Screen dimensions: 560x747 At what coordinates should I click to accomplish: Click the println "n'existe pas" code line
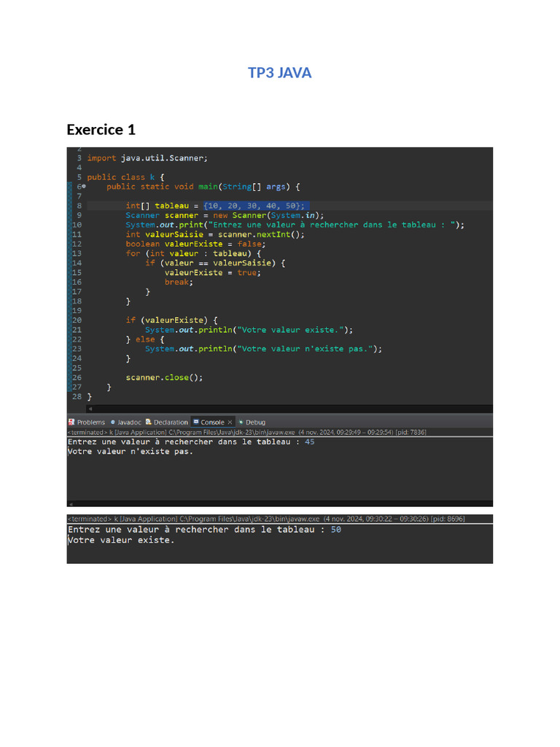263,349
